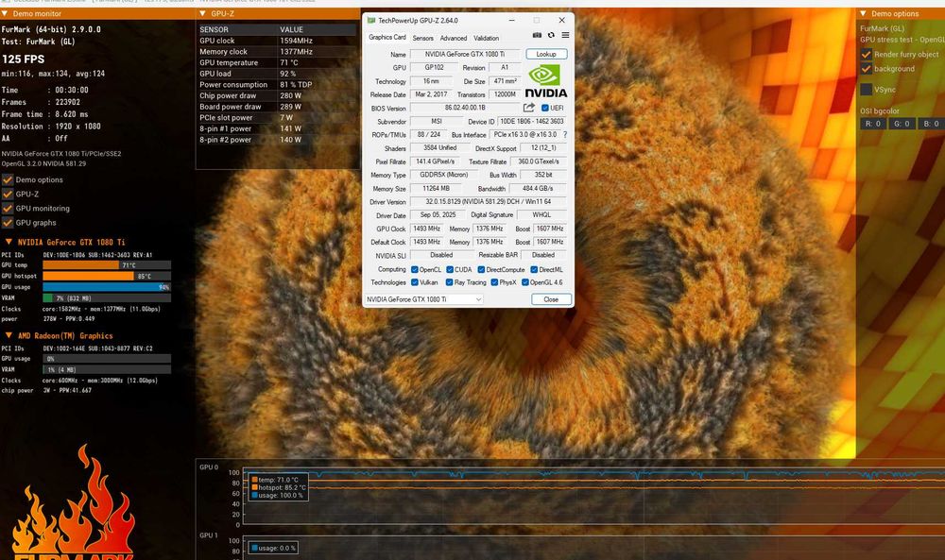Collapse the Demo options panel header
The image size is (945, 560).
pyautogui.click(x=863, y=13)
